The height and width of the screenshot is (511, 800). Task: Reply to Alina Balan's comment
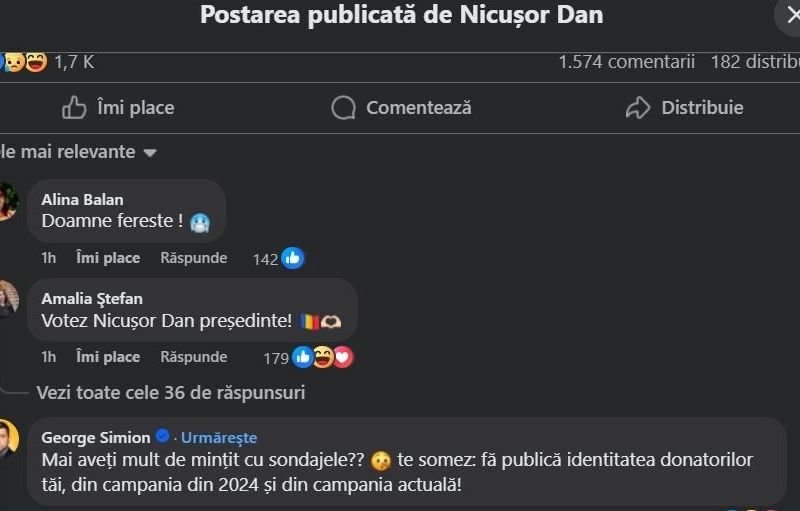point(194,258)
